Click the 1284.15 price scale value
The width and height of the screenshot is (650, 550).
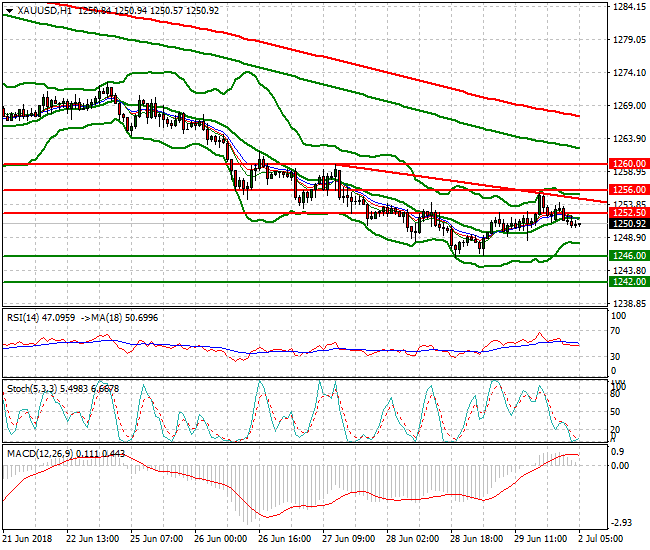pyautogui.click(x=629, y=7)
